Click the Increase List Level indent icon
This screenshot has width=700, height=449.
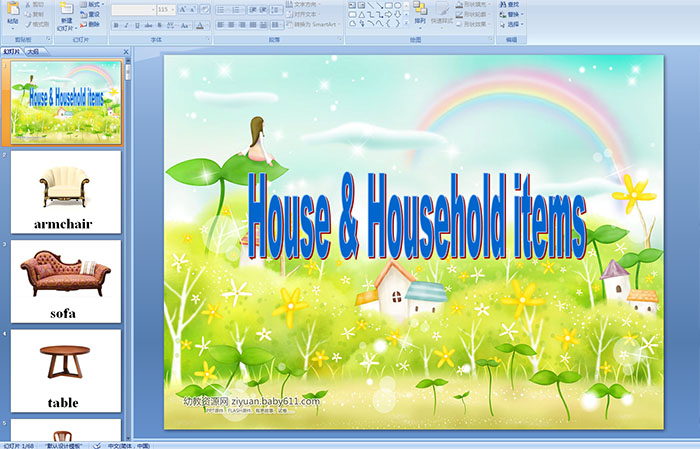tap(263, 10)
